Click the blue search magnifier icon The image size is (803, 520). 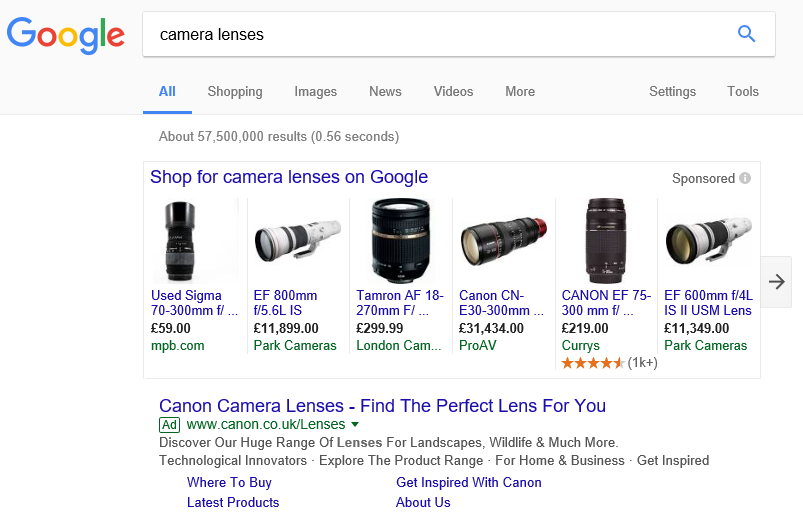coord(746,34)
